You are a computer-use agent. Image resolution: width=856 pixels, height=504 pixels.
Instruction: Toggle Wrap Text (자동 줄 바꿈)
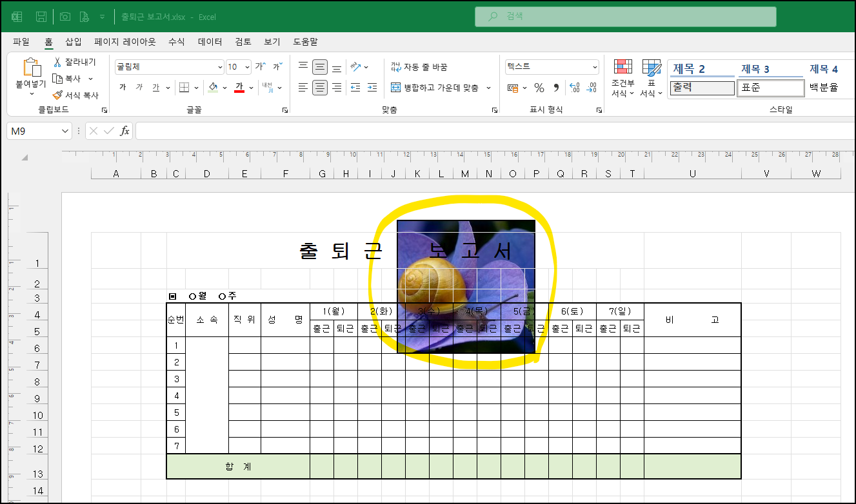419,66
